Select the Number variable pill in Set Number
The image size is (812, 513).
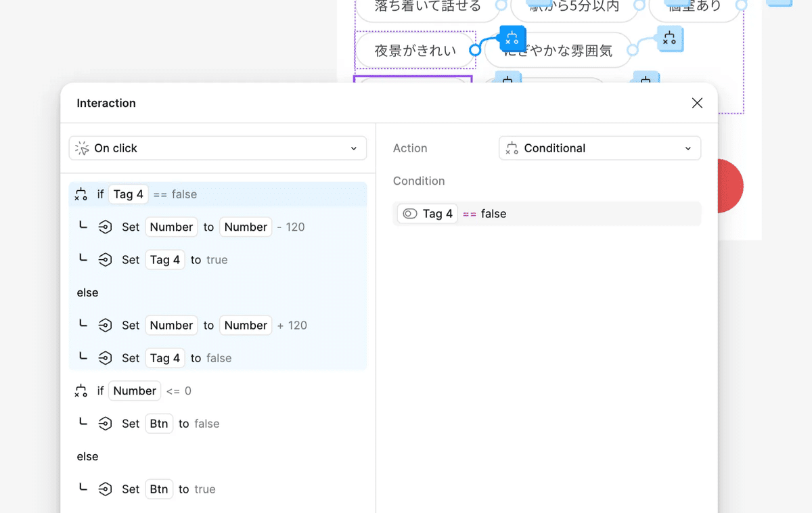(171, 227)
